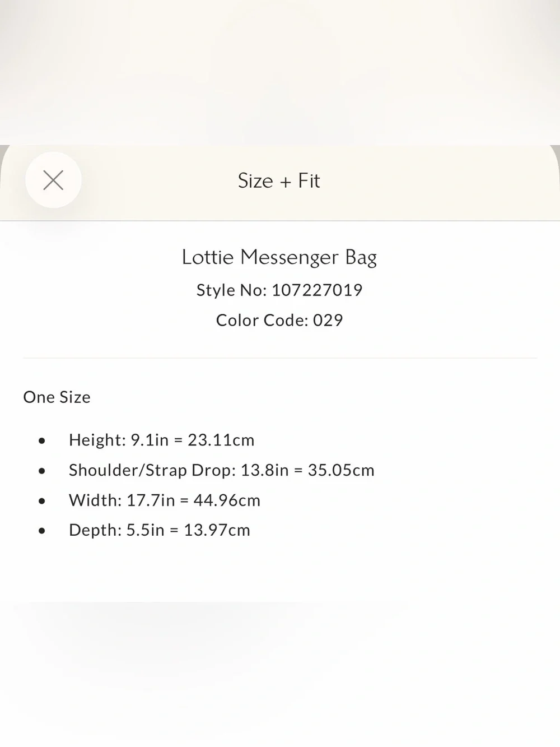Click the Size + Fit header title

click(279, 180)
